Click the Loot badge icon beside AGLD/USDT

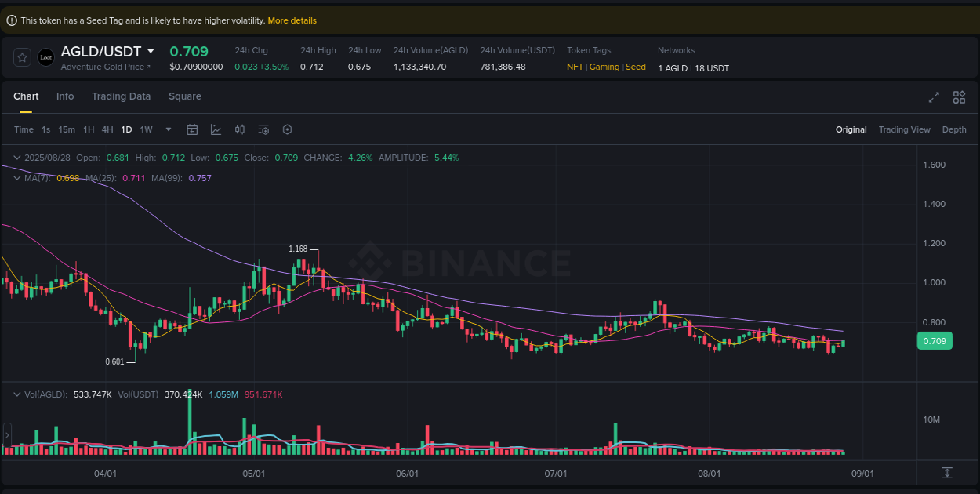pyautogui.click(x=45, y=57)
